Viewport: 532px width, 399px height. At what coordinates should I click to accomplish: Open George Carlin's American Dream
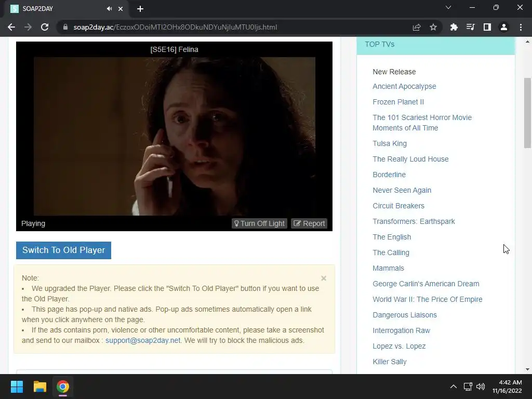coord(426,284)
